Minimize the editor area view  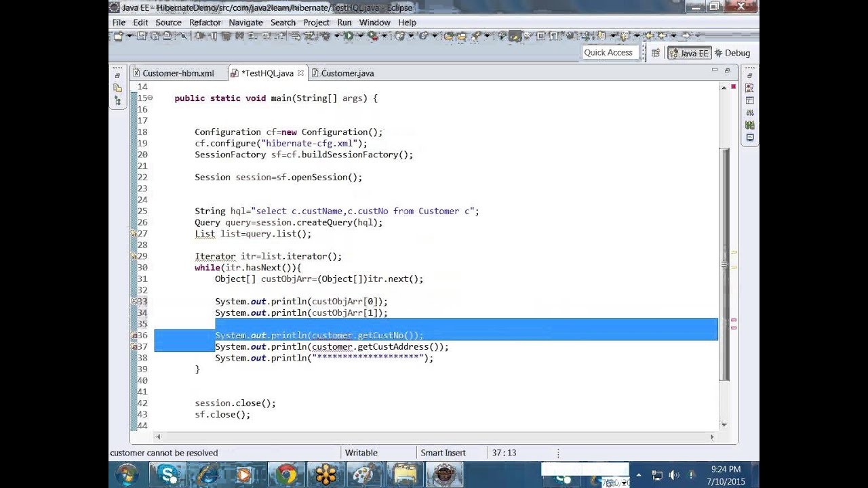715,70
